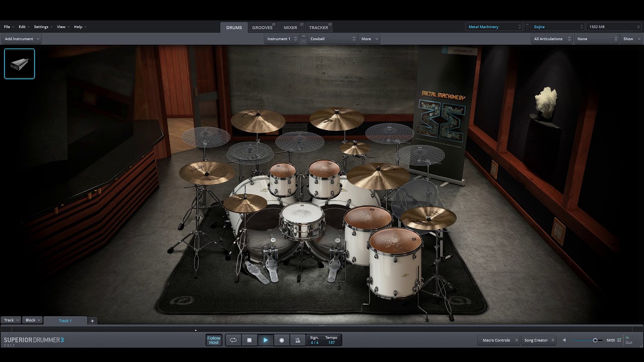
Task: Click the right rack tom drum
Action: tap(324, 178)
